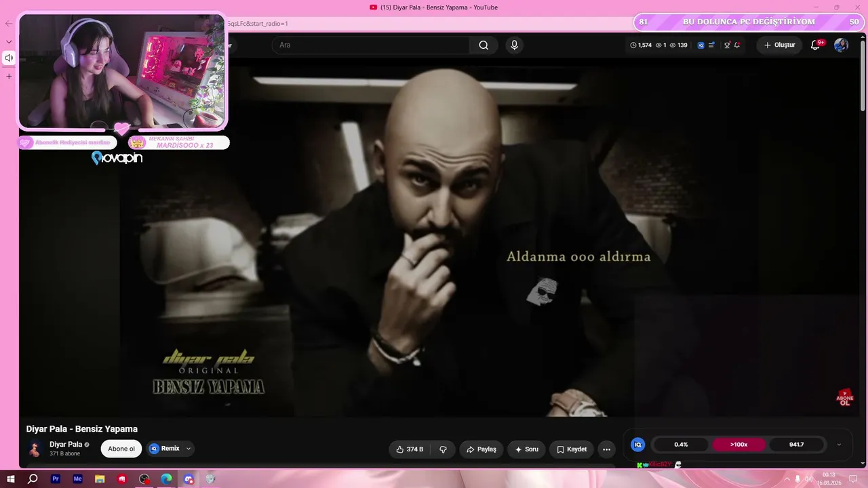Share the video with Paylaş
The height and width of the screenshot is (488, 868).
[x=481, y=449]
